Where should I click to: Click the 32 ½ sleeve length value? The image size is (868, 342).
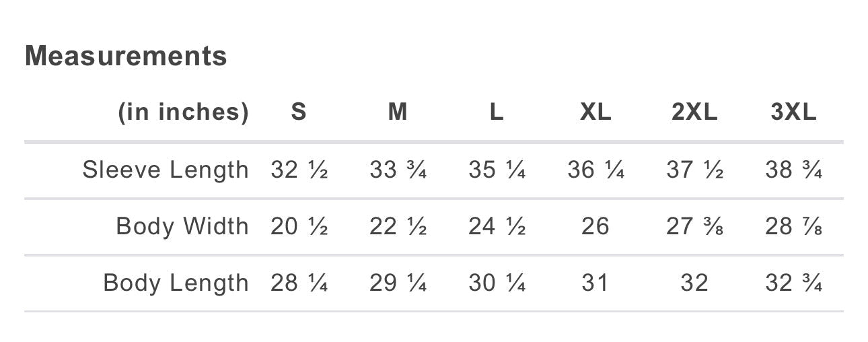pyautogui.click(x=299, y=170)
